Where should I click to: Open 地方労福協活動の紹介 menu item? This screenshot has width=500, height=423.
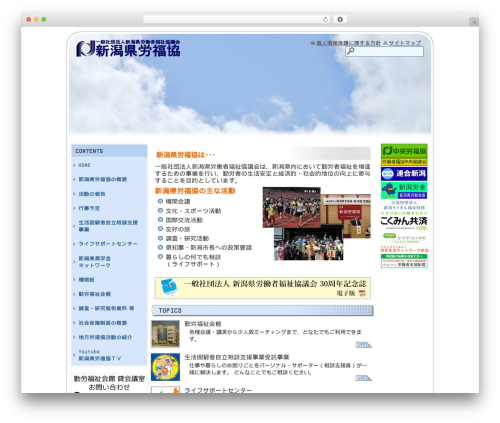point(105,337)
